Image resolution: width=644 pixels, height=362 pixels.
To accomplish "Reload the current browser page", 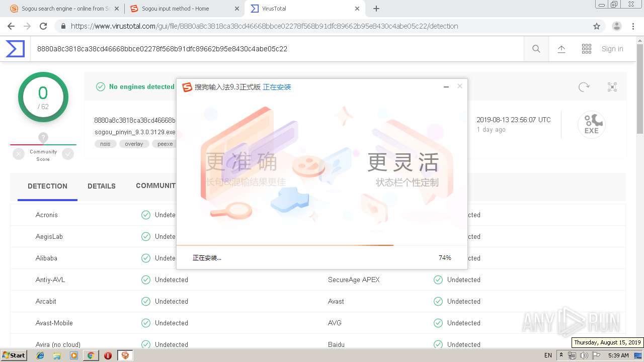I will tap(43, 26).
